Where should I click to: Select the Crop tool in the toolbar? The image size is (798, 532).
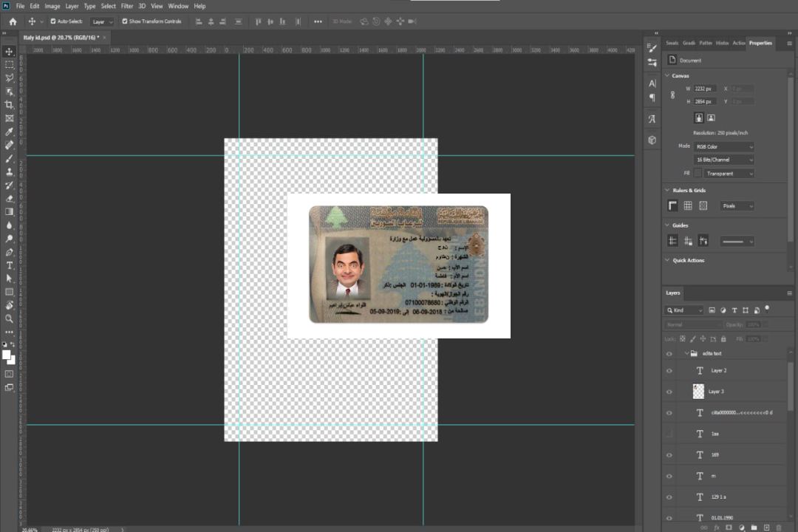pos(10,105)
